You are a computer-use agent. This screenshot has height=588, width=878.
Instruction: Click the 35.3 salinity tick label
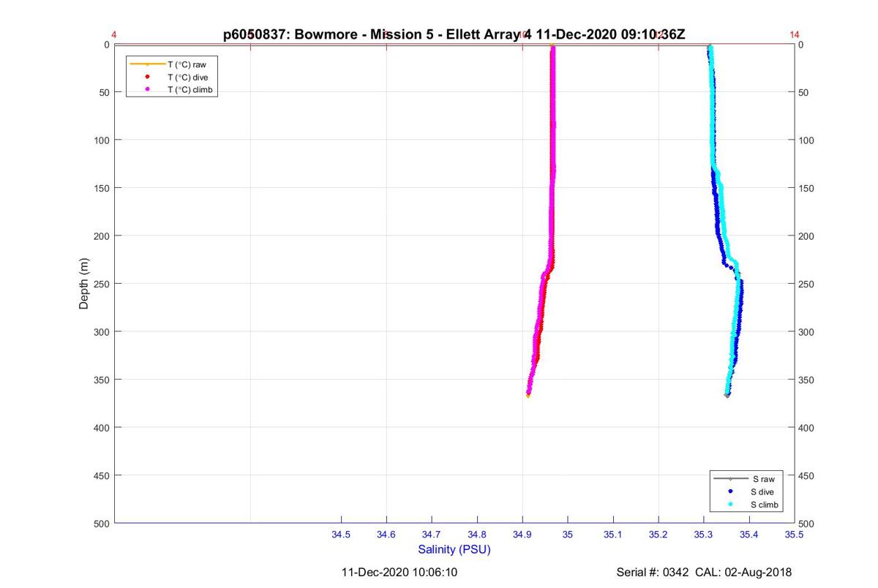click(704, 535)
